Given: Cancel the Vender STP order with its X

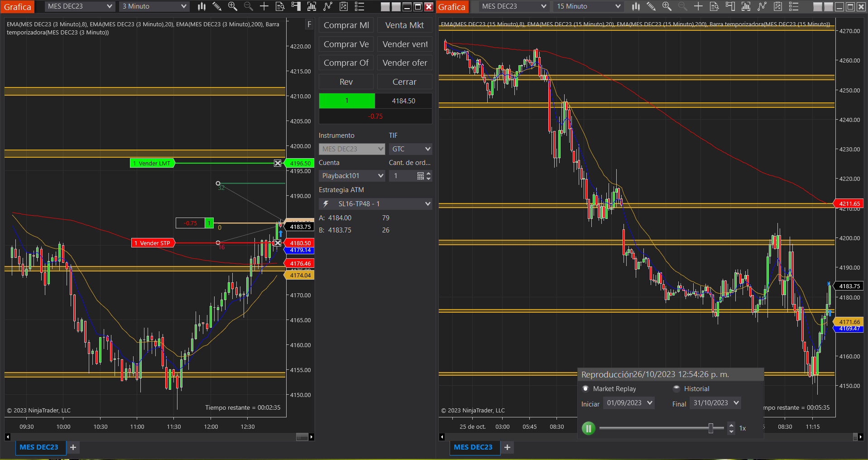Looking at the screenshot, I should pos(278,243).
